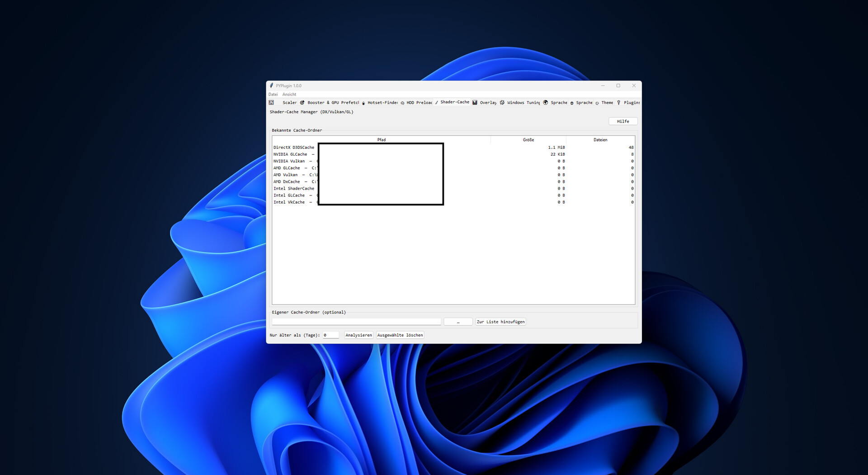
Task: Switch to the Theme tab
Action: [x=606, y=103]
